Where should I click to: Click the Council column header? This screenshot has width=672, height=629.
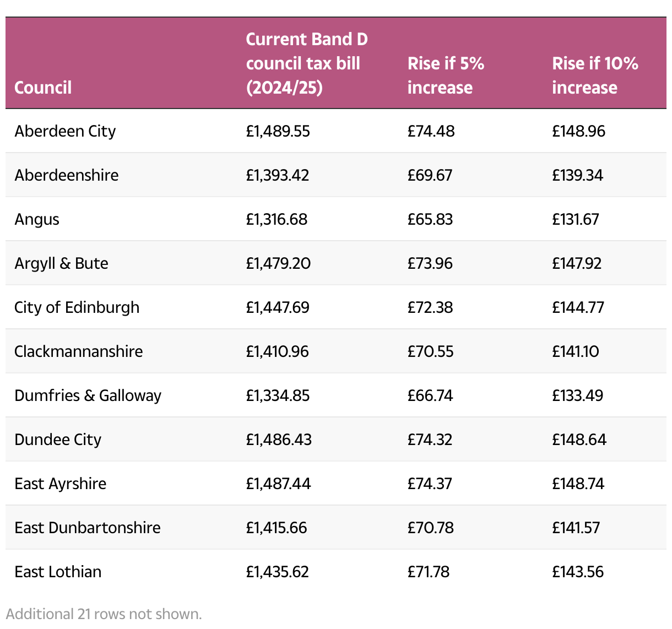pyautogui.click(x=43, y=88)
